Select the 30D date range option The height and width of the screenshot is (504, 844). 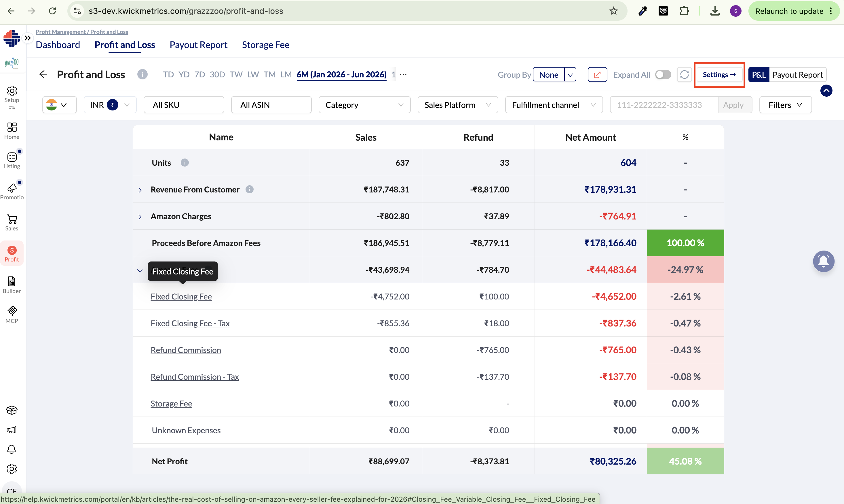click(217, 75)
